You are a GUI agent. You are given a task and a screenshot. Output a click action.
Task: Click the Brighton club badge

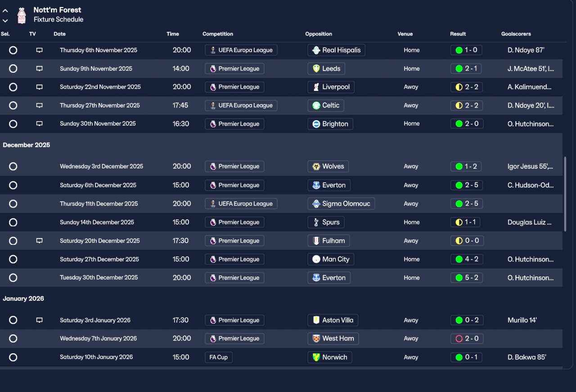[316, 124]
